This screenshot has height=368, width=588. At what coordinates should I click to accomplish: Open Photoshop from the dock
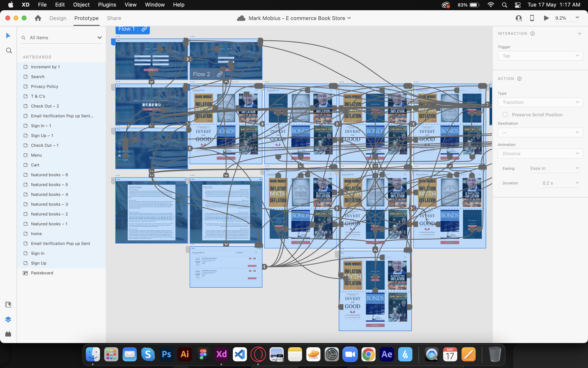166,354
